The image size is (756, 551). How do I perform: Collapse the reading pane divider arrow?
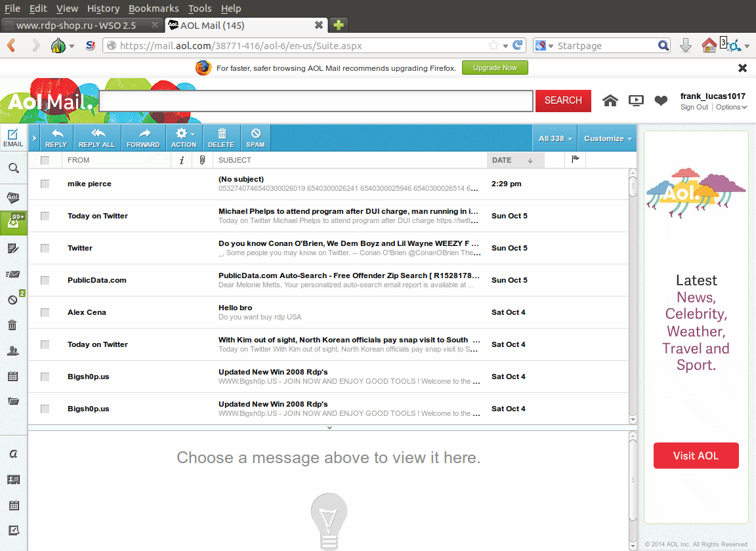pos(329,428)
